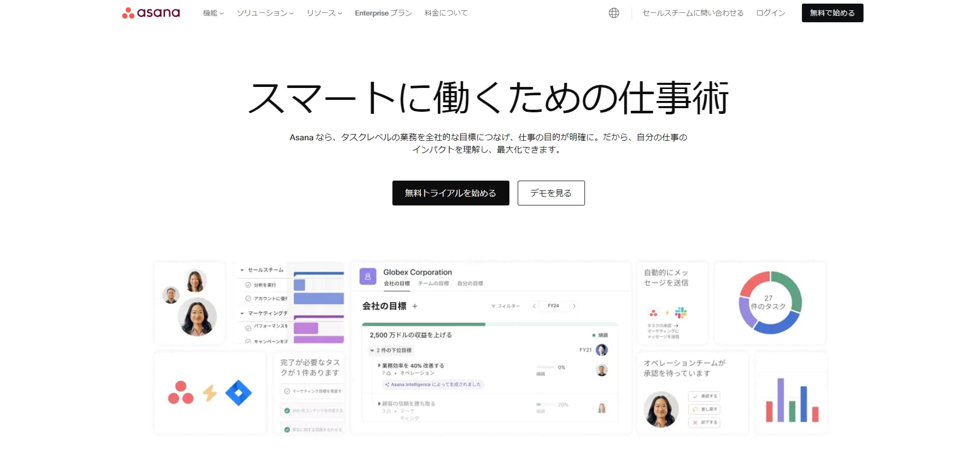
Task: Collapse the セールスチーム section
Action: [242, 270]
